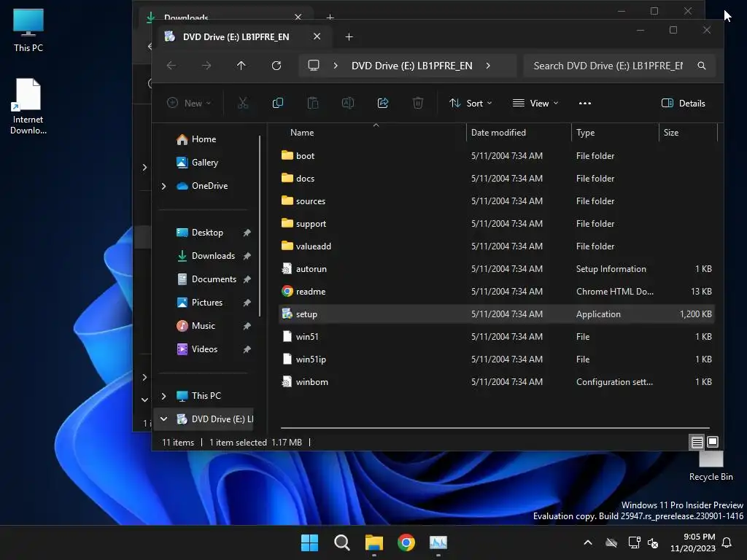Collapse the DVD Drive (E:) tree node

(164, 419)
